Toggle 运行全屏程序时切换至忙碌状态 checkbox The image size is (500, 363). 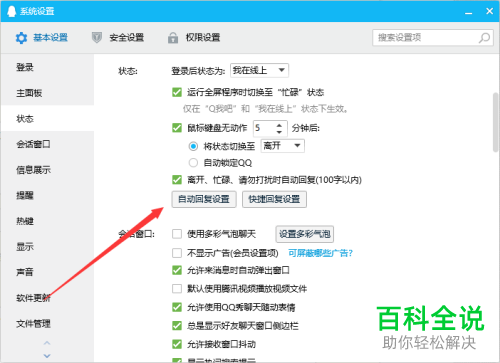(177, 92)
